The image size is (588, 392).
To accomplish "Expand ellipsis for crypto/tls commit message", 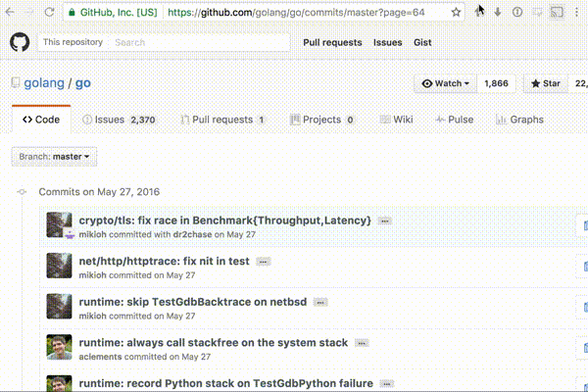I will point(385,220).
